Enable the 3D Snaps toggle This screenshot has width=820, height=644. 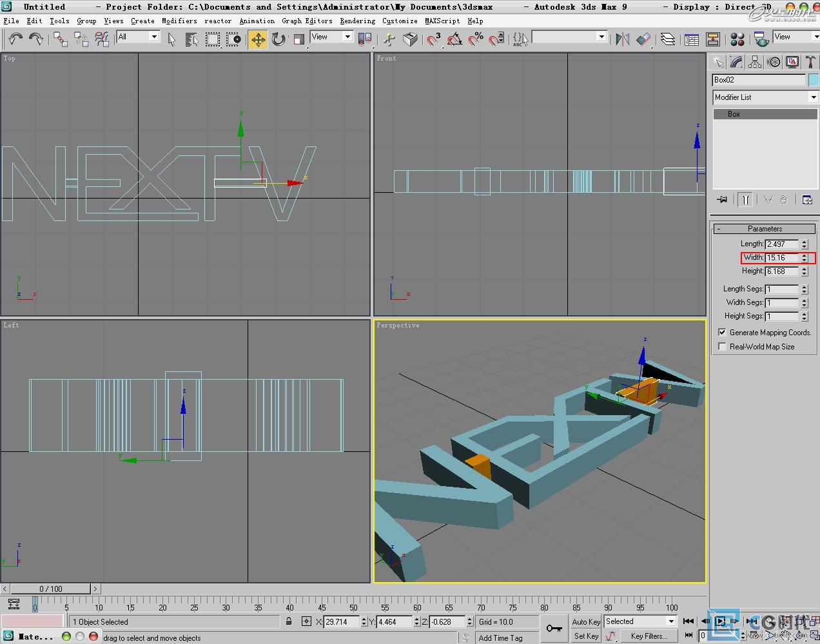pyautogui.click(x=434, y=39)
